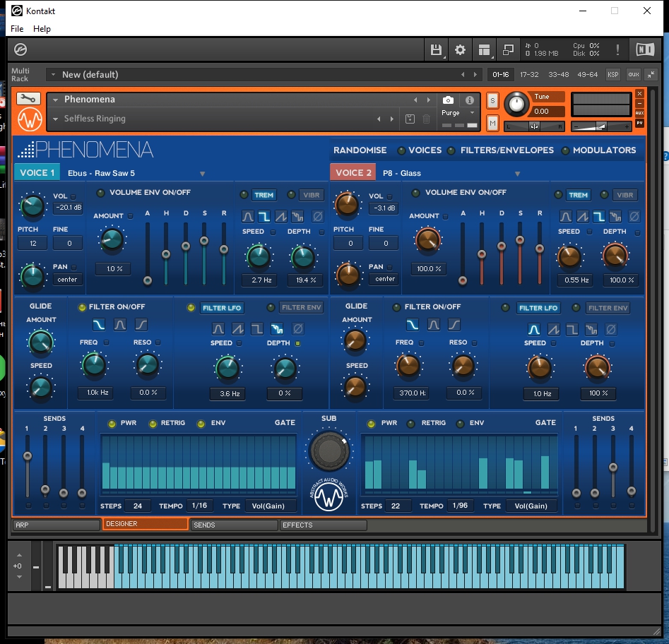The width and height of the screenshot is (669, 644).
Task: Open the Selfless Ringing snapshot dropdown
Action: (56, 119)
